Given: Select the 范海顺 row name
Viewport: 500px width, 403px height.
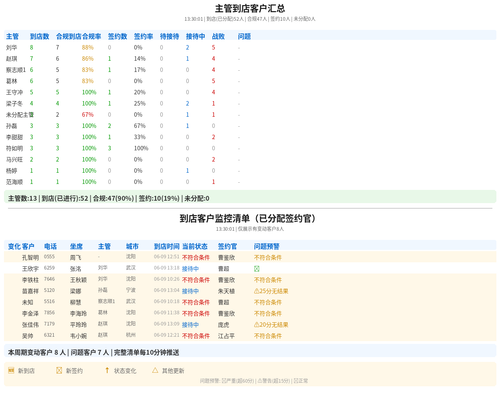Looking at the screenshot, I should [x=14, y=182].
